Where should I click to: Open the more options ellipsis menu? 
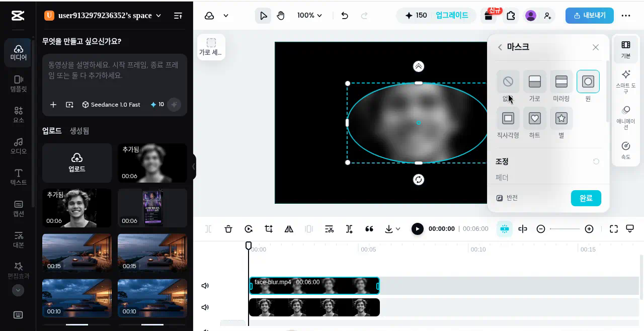click(x=626, y=16)
